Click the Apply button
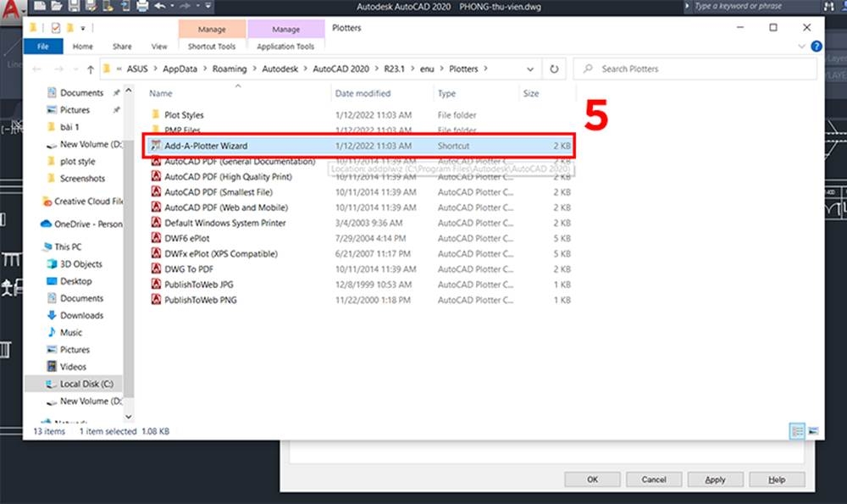847x504 pixels. [716, 479]
